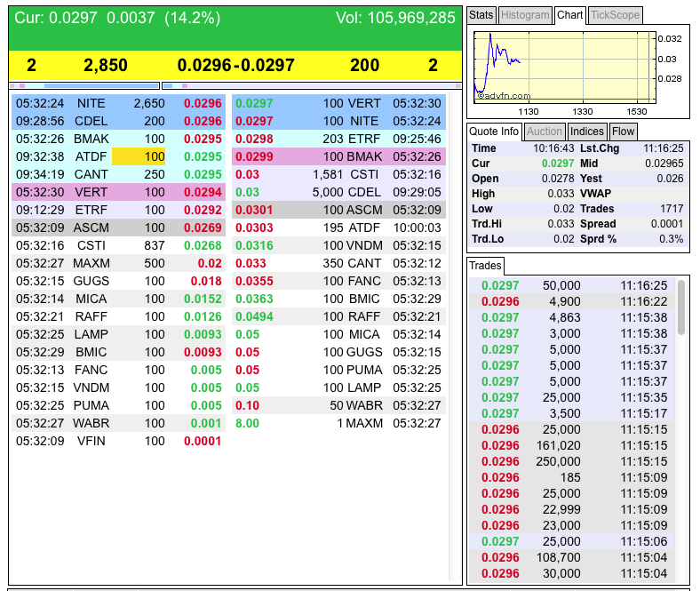700x591 pixels.
Task: Select the VNDM ask at 0.0316
Action: coord(338,245)
